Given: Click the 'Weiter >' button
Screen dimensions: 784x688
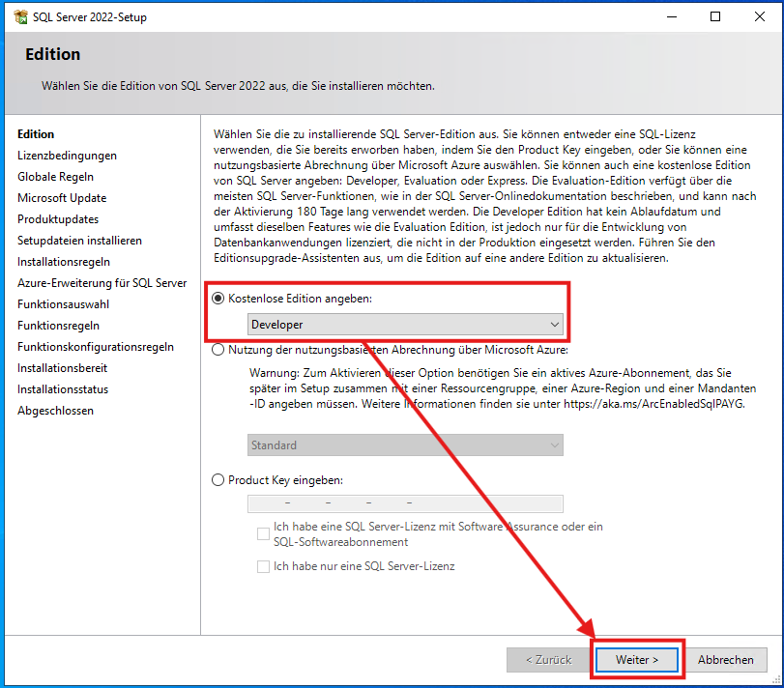Looking at the screenshot, I should point(636,660).
